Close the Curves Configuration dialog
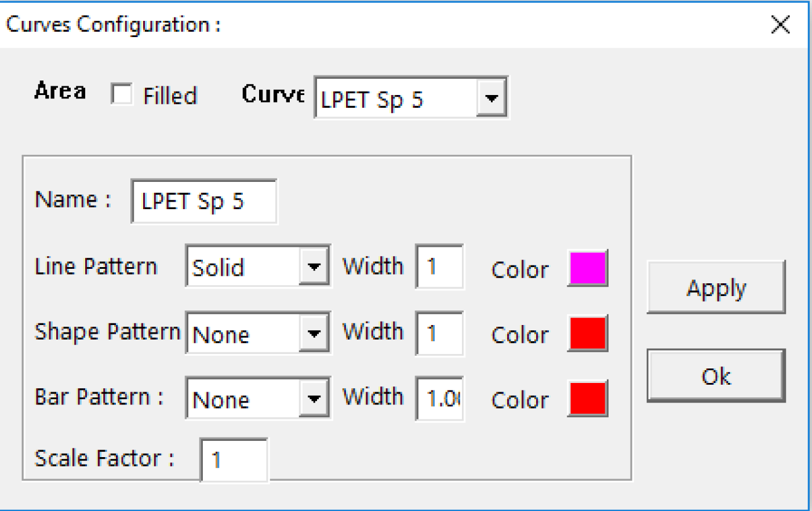812x511 pixels. pyautogui.click(x=780, y=25)
